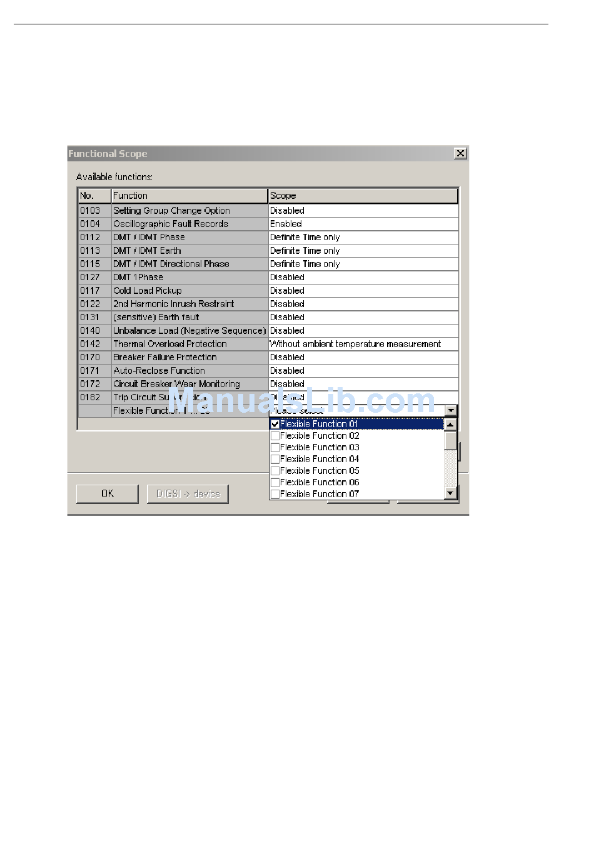Check Flexible Function 02

click(275, 436)
